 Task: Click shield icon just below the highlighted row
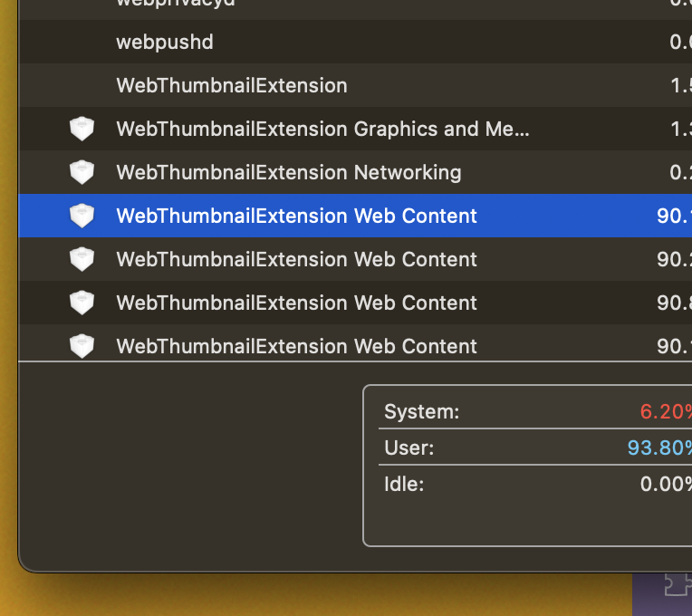[82, 259]
